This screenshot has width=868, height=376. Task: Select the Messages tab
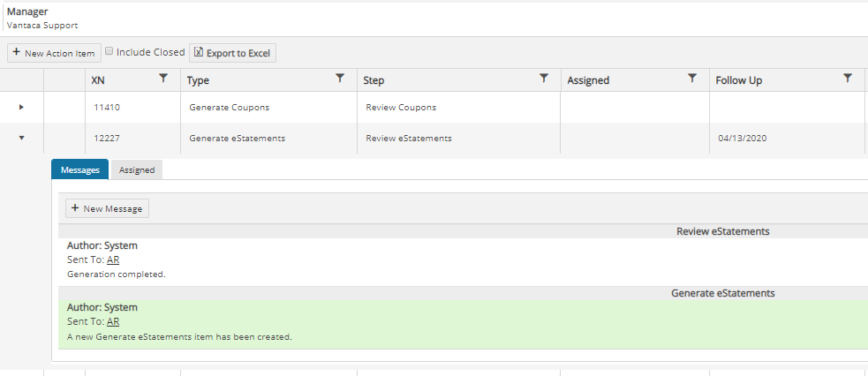[x=79, y=170]
